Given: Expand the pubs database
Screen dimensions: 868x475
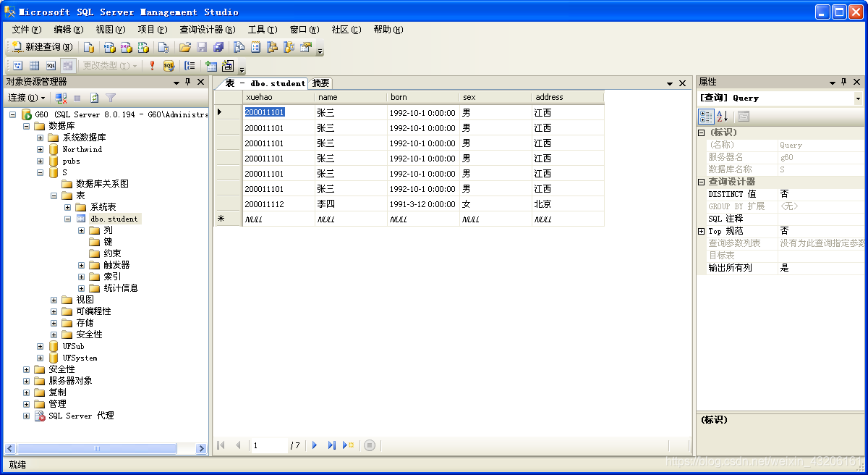Looking at the screenshot, I should coord(41,161).
